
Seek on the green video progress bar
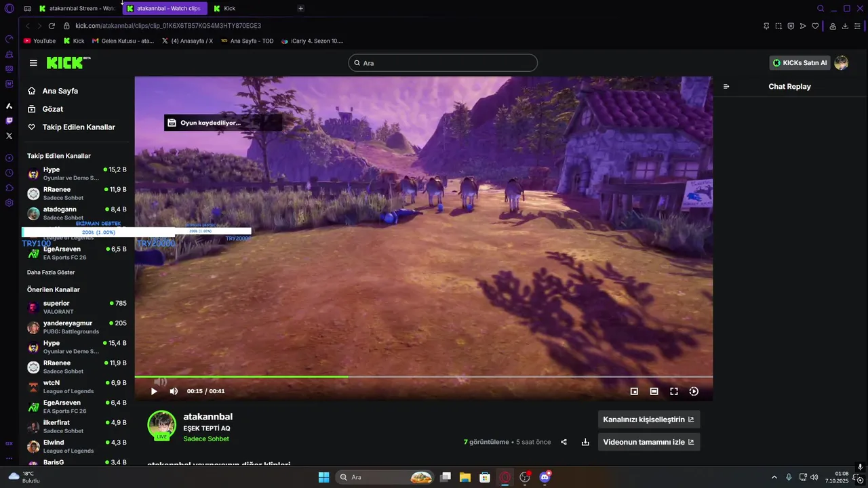click(x=423, y=377)
